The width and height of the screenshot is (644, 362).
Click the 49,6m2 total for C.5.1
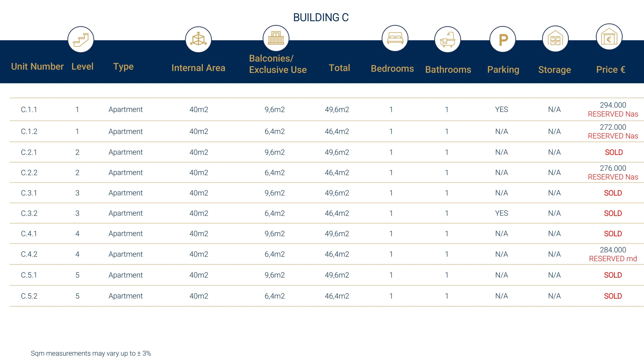(x=337, y=275)
